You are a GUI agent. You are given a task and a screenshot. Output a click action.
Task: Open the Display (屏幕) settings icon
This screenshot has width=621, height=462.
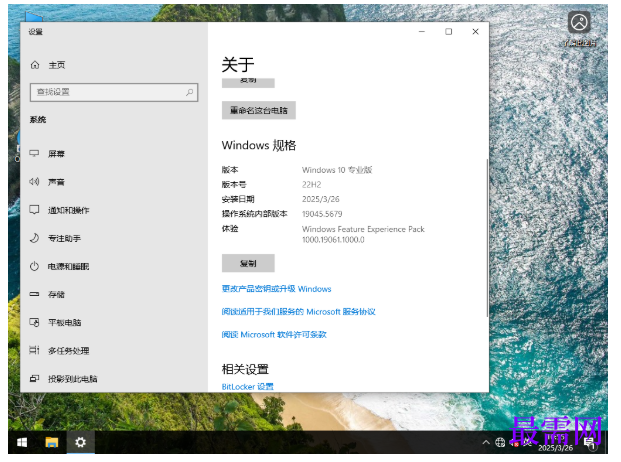34,153
